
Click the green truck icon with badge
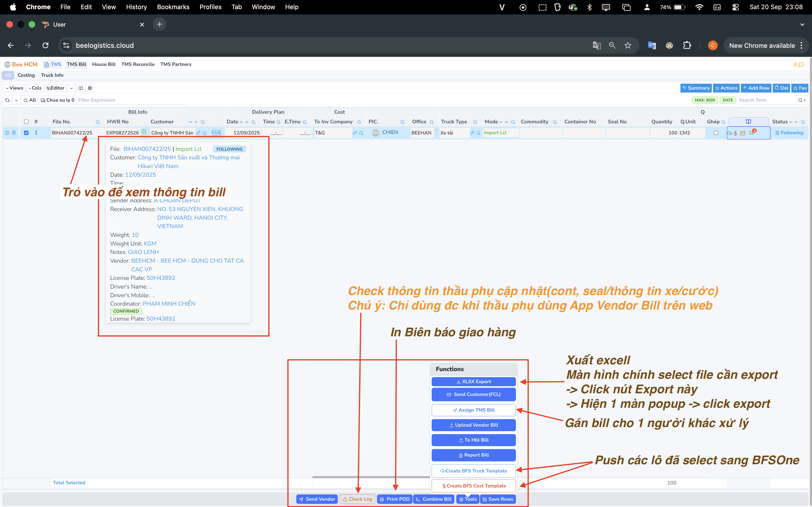click(x=751, y=133)
